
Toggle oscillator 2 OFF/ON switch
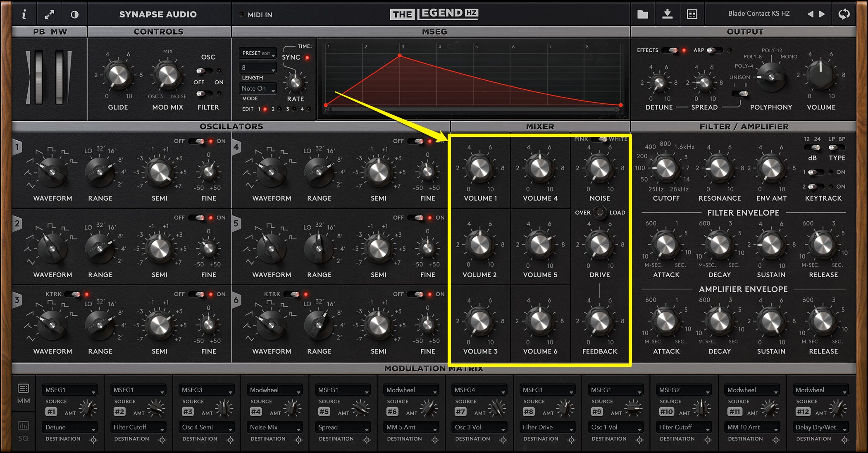pos(197,218)
